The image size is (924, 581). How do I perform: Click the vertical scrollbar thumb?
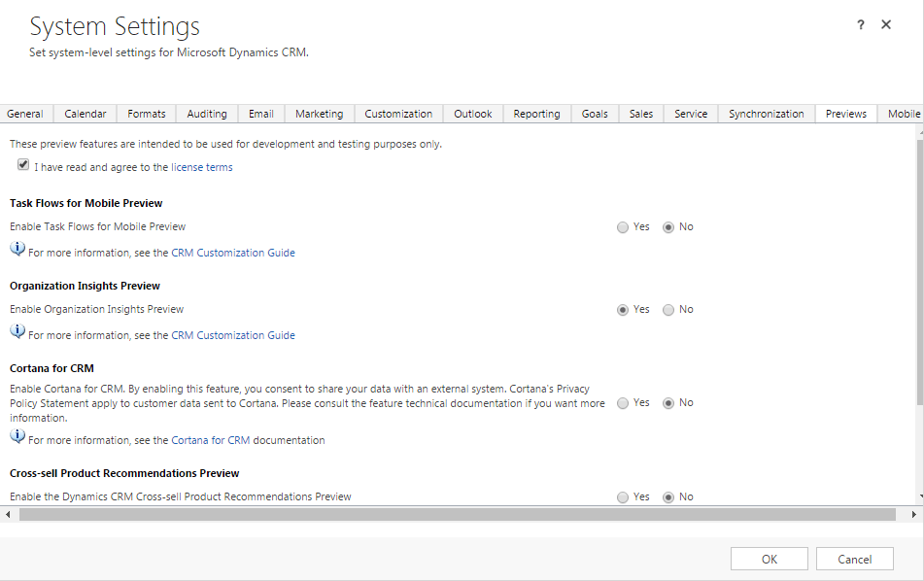pos(920,271)
